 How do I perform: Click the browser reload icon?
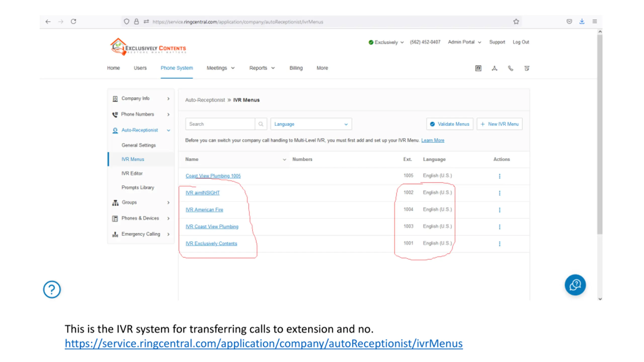coord(73,22)
